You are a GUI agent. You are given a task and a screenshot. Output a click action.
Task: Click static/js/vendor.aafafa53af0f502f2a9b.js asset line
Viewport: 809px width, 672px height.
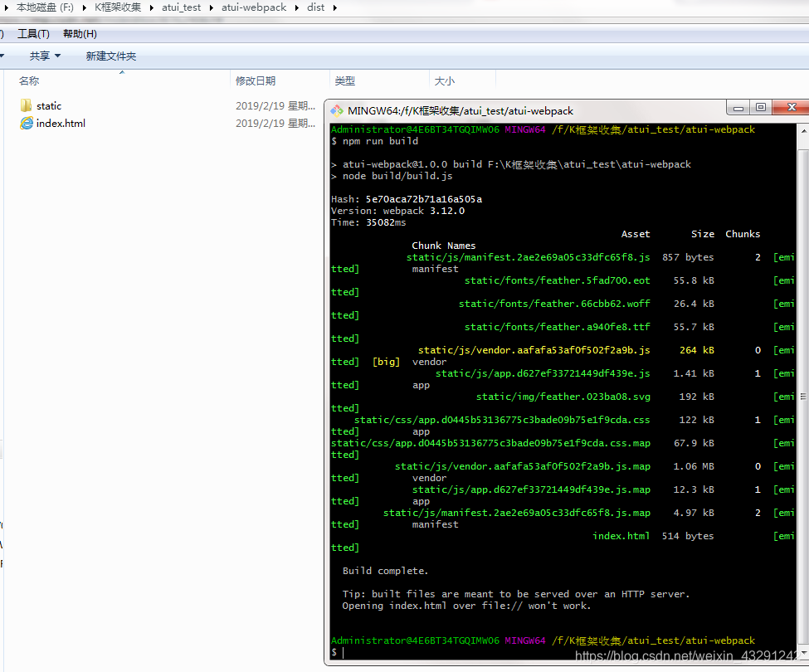(x=534, y=350)
